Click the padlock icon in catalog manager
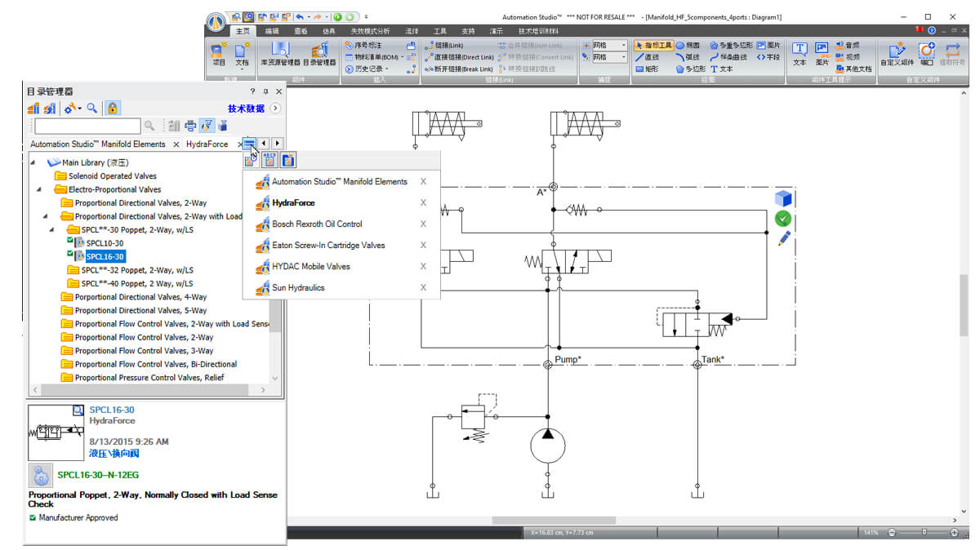980x550 pixels. point(113,108)
